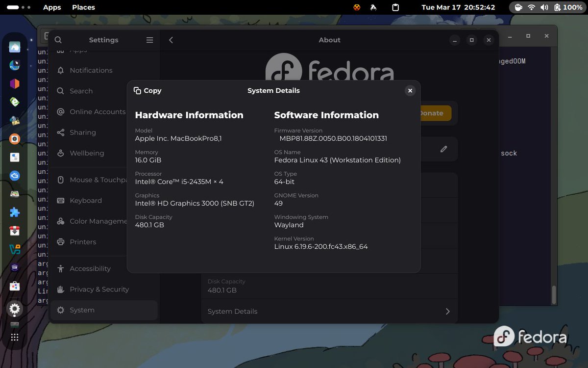Open the green VS icon app in dock
The height and width of the screenshot is (368, 588).
[x=15, y=249]
